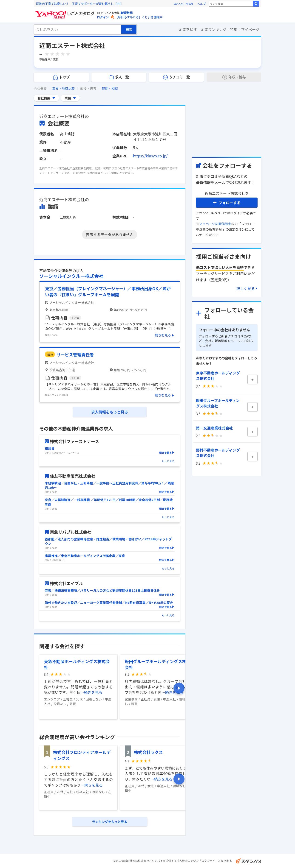Image resolution: width=295 pixels, height=868 pixels.
Task: Click 詳しく見る in recruiter section
Action: [x=247, y=288]
